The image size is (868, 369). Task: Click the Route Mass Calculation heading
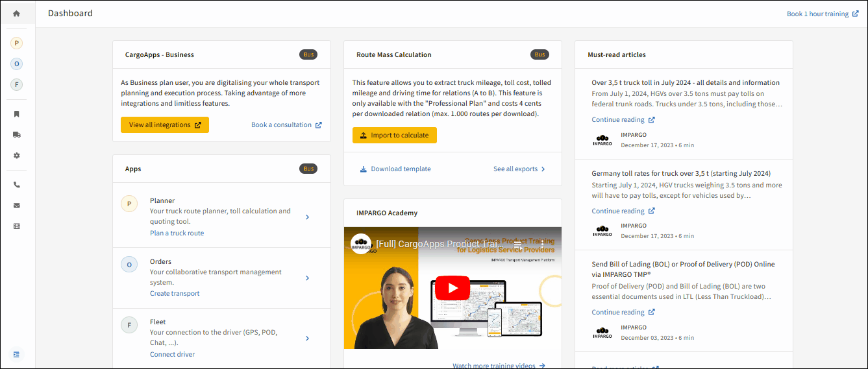click(394, 54)
